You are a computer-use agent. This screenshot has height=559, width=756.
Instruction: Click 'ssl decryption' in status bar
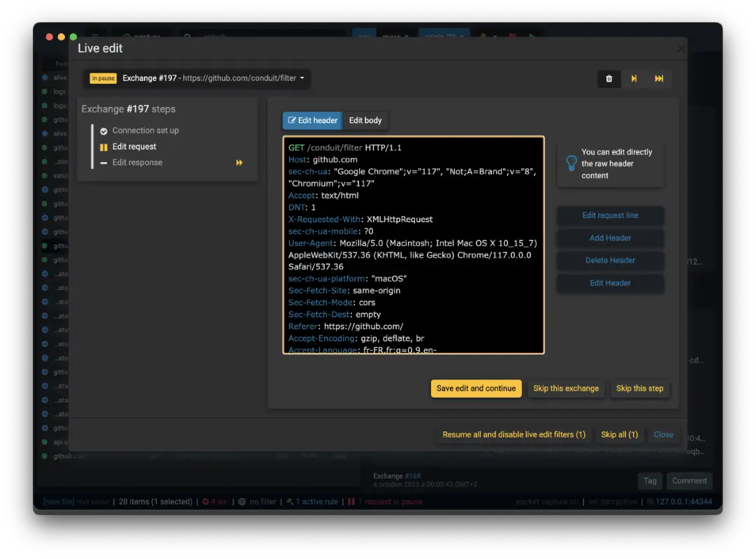[612, 502]
